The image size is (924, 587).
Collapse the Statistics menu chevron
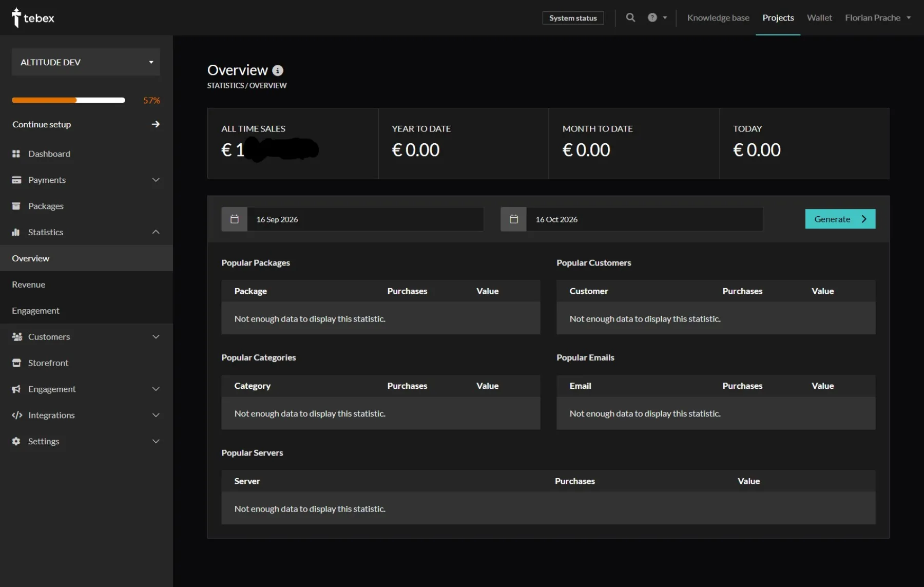(156, 232)
